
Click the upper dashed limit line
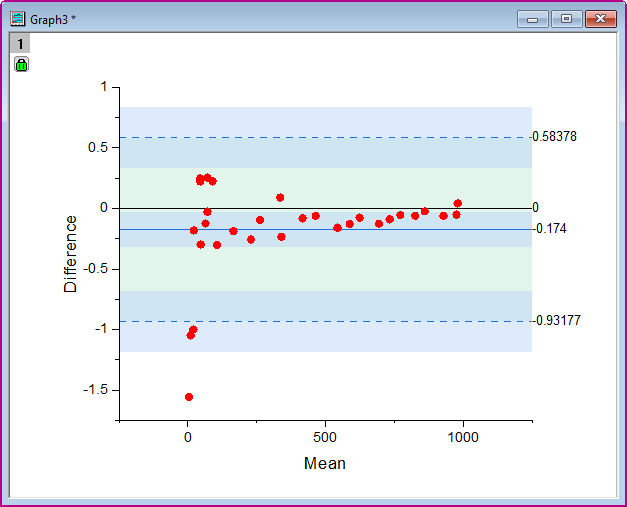[x=326, y=137]
